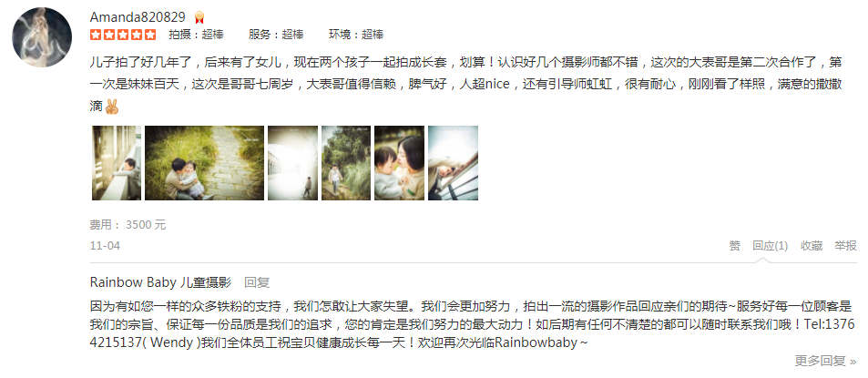Open photo of child walking in bamboo
This screenshot has height=378, width=868.
(346, 163)
